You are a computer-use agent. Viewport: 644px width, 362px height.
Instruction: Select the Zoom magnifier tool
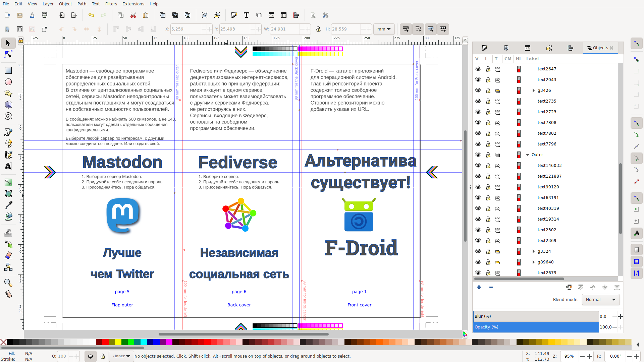tap(8, 283)
